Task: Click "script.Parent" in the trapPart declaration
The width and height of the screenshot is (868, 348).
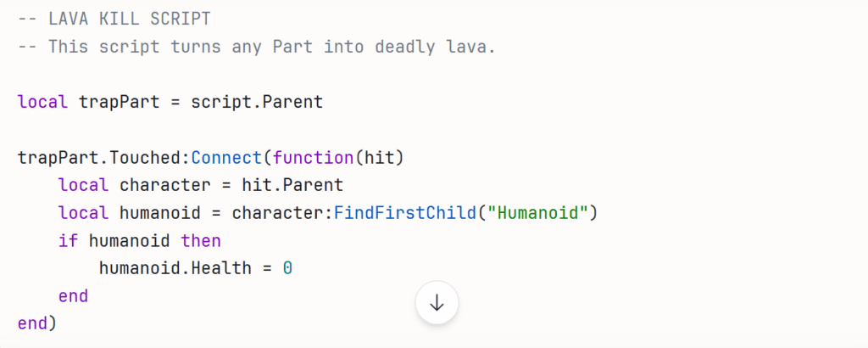Action: (x=257, y=102)
